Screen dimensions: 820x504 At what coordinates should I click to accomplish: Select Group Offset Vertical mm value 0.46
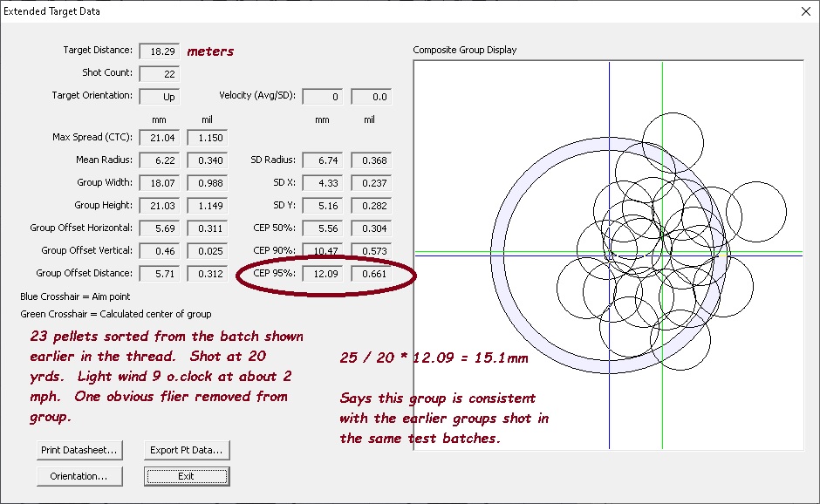click(160, 251)
